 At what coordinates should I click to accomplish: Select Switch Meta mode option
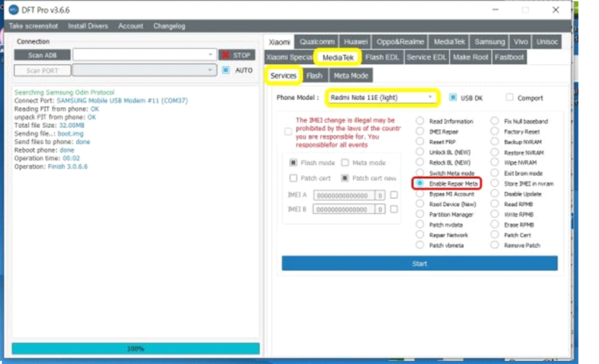(x=420, y=173)
